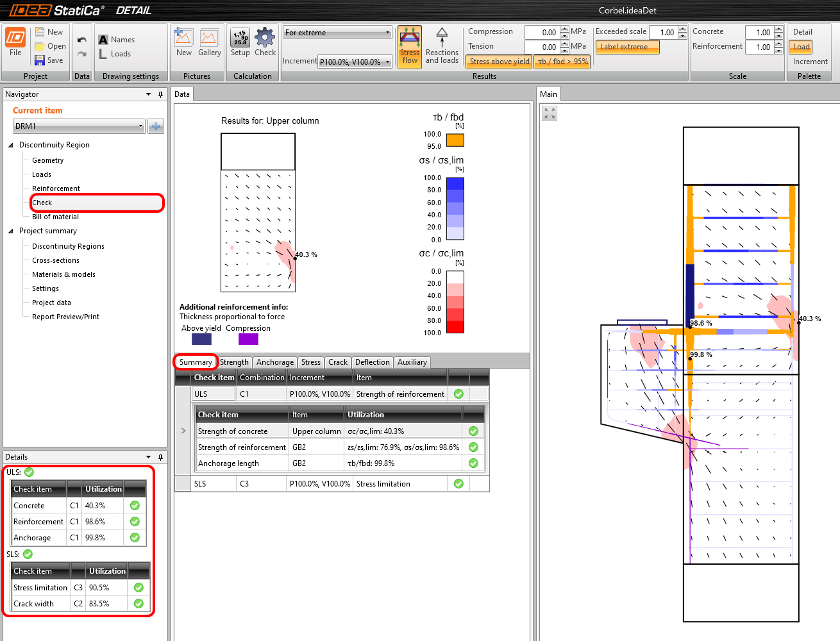Viewport: 840px width, 641px height.
Task: Switch to the Crack tab
Action: (338, 362)
